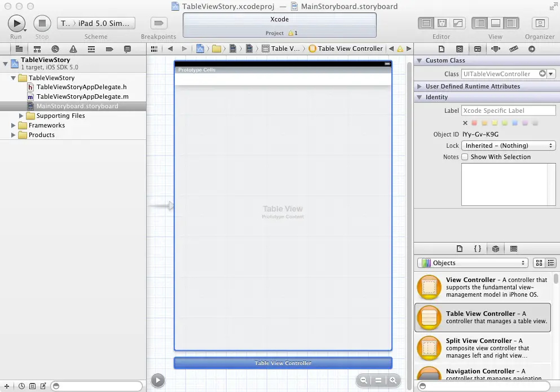Show the Code Snippet library
The width and height of the screenshot is (560, 392).
pos(477,248)
